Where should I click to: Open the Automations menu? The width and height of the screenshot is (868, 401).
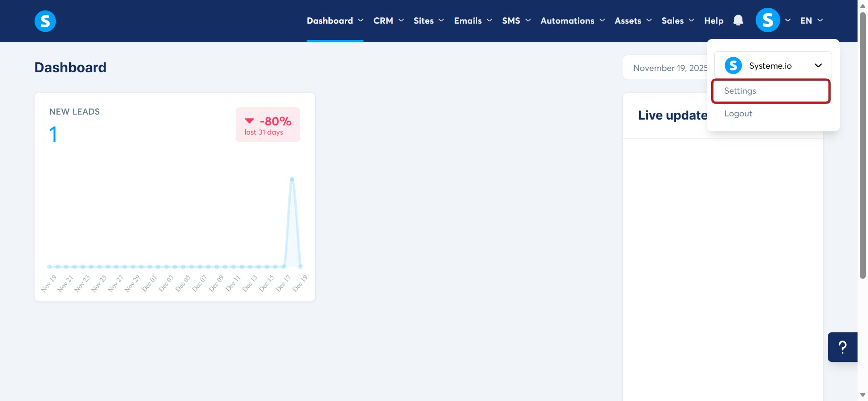573,20
